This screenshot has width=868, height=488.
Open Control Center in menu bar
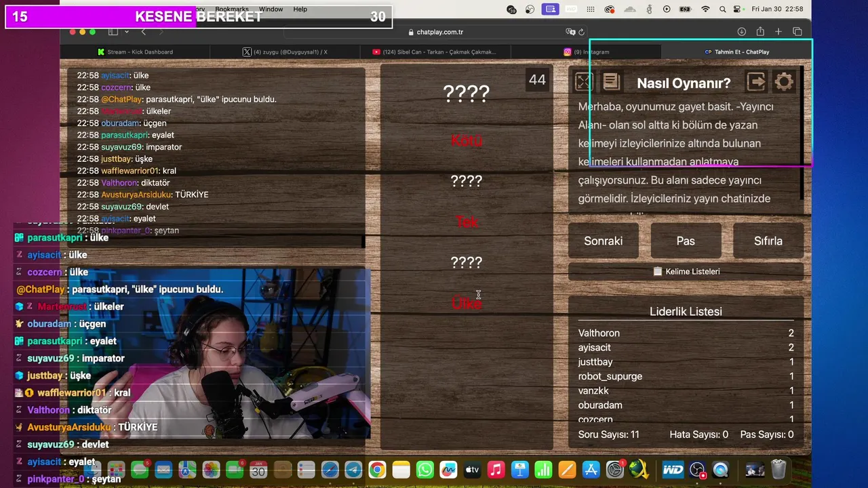(x=738, y=9)
